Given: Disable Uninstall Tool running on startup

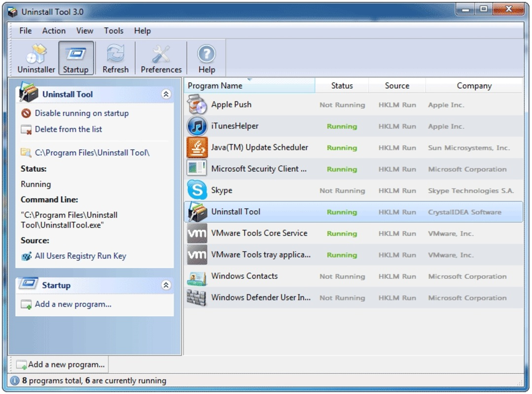Looking at the screenshot, I should (x=81, y=113).
